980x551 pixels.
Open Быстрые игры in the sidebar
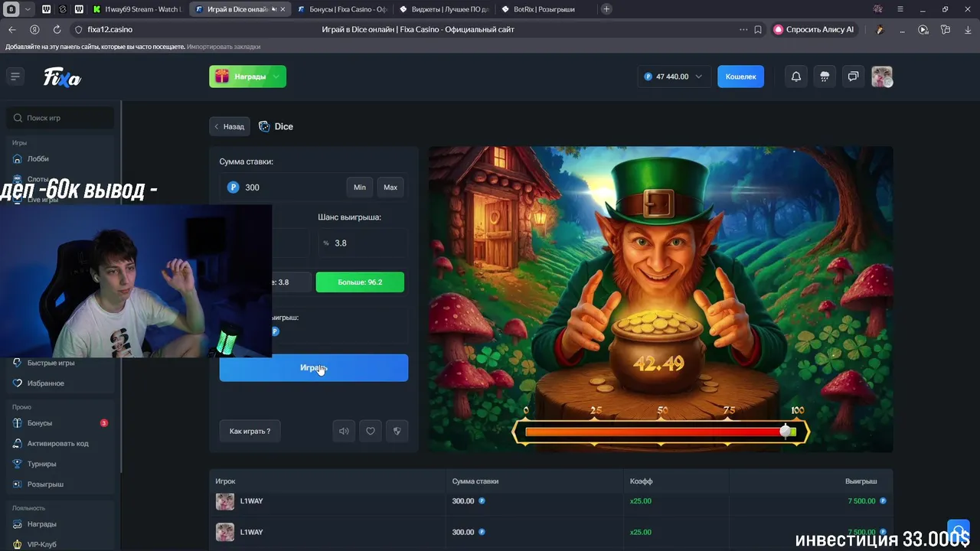tap(51, 363)
